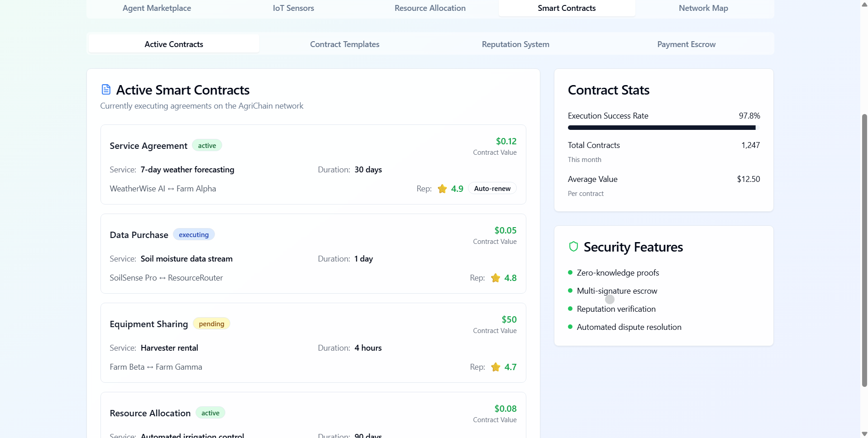The width and height of the screenshot is (868, 438).
Task: Click the $12.50 average value
Action: coord(749,179)
